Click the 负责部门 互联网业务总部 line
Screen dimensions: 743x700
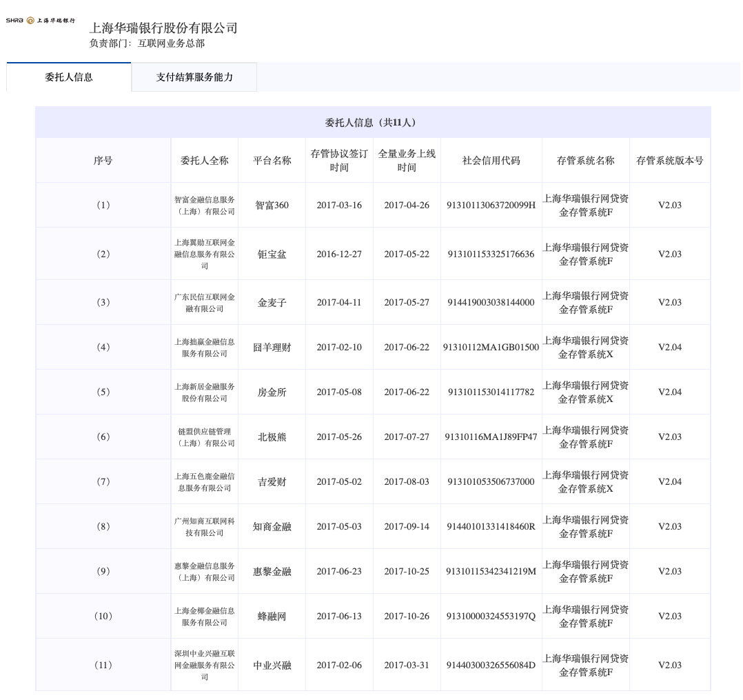147,43
